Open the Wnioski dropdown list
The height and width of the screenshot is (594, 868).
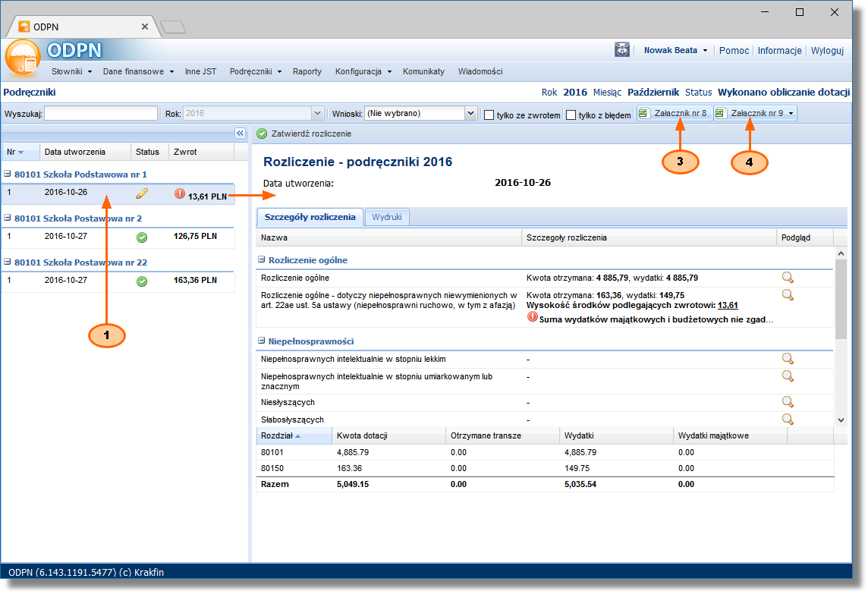(x=470, y=114)
